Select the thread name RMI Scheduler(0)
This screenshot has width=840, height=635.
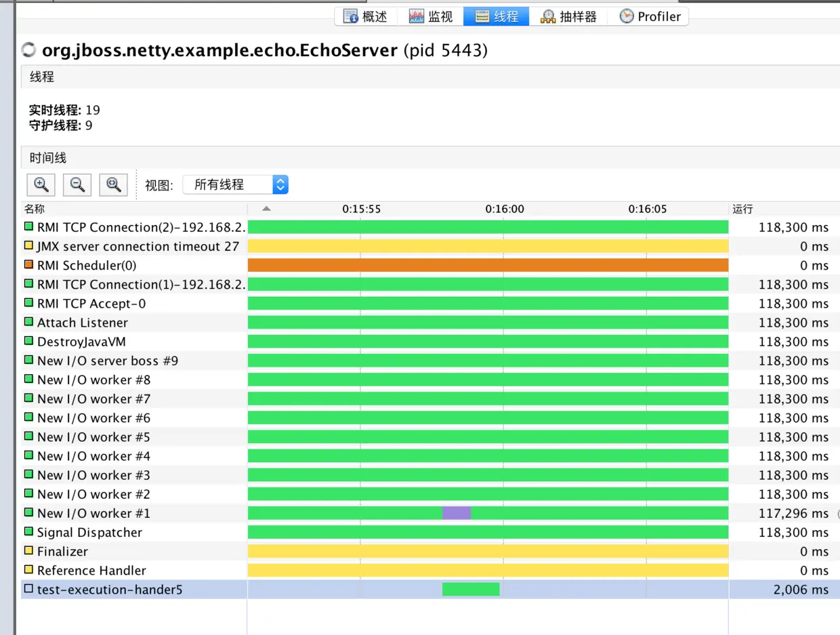87,266
